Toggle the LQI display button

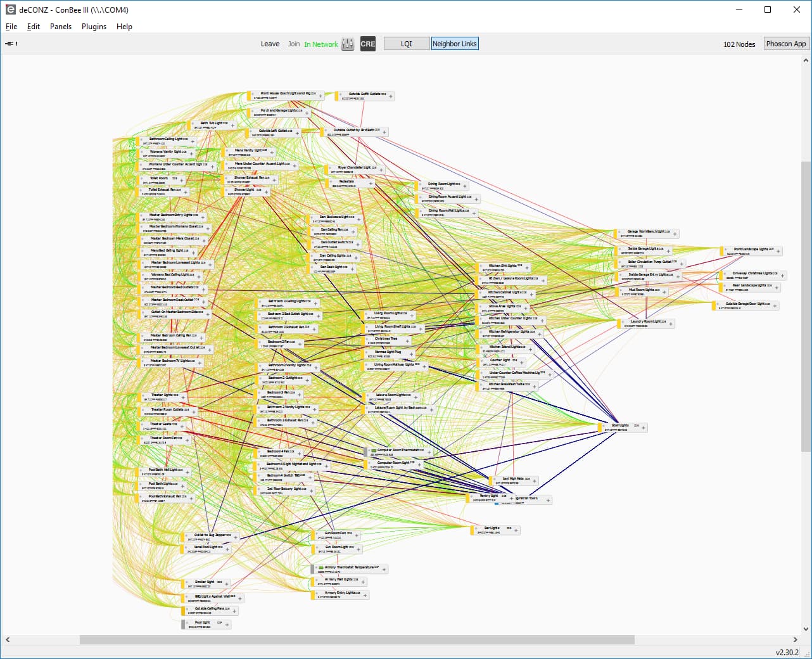[x=407, y=44]
